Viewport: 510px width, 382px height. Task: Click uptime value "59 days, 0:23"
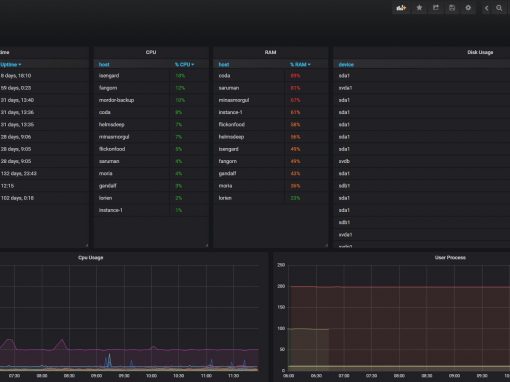pos(16,88)
